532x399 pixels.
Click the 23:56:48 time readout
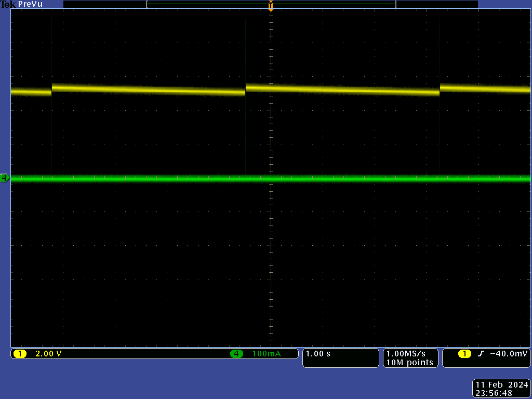[x=494, y=393]
